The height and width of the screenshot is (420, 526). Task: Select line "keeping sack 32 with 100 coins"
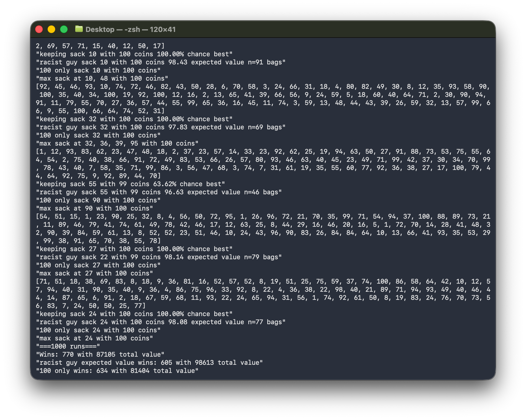[x=134, y=119]
